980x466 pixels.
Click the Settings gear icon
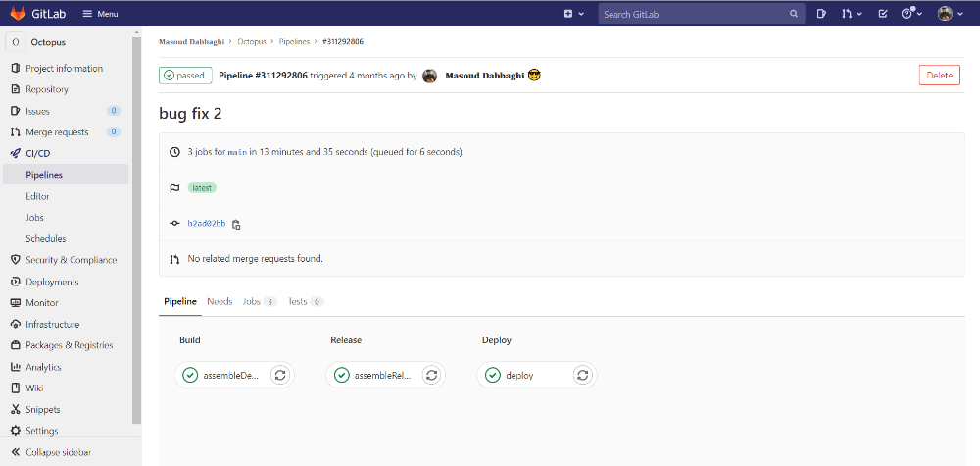(x=16, y=431)
